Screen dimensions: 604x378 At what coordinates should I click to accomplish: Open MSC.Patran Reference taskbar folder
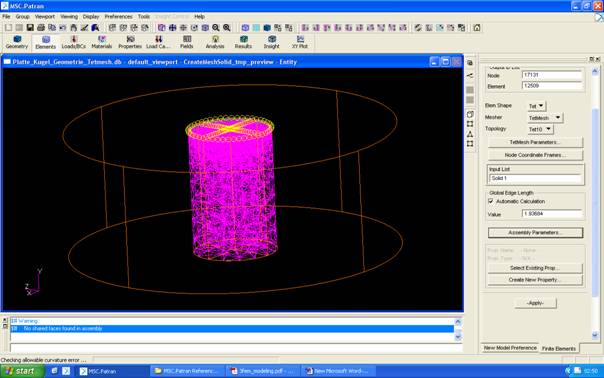click(x=186, y=371)
